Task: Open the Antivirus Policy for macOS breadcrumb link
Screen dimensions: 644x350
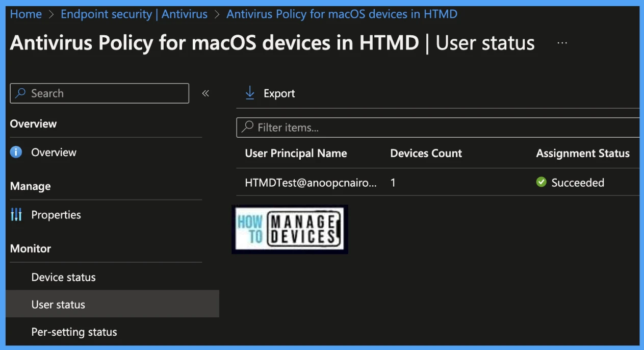Action: click(x=342, y=14)
